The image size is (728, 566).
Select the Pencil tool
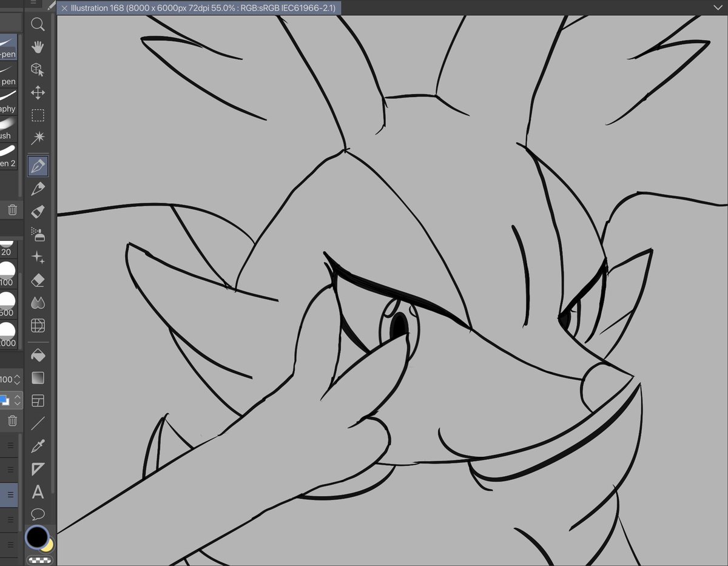tap(38, 189)
